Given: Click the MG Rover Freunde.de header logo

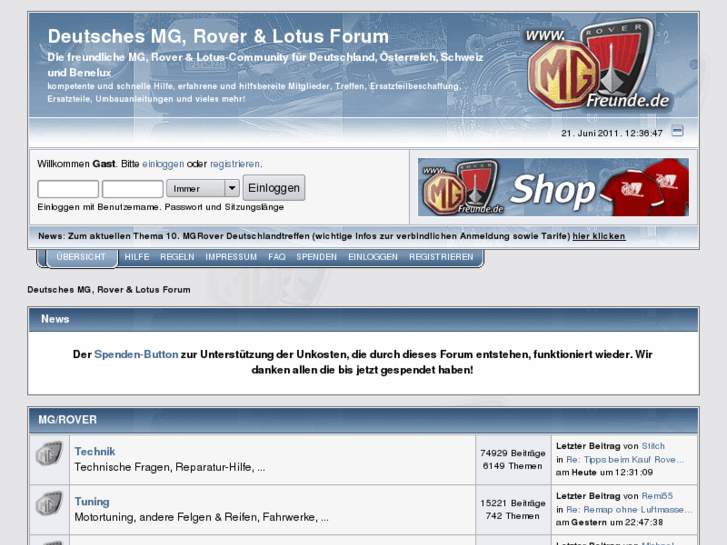Looking at the screenshot, I should (597, 64).
